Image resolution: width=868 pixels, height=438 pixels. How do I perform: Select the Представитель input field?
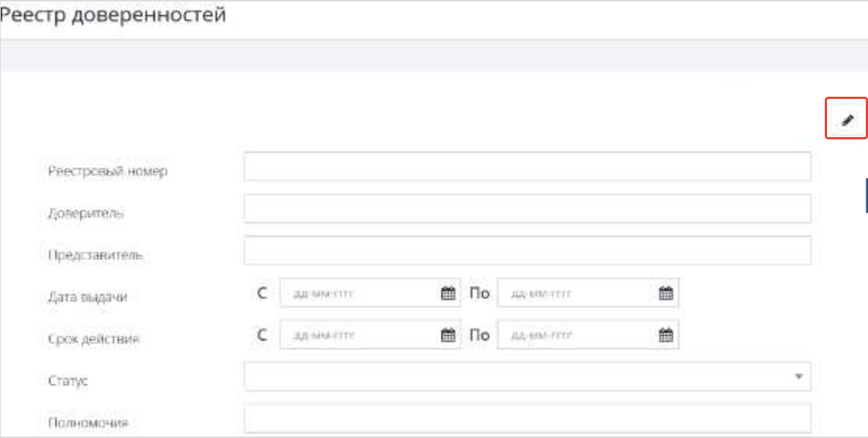coord(526,250)
